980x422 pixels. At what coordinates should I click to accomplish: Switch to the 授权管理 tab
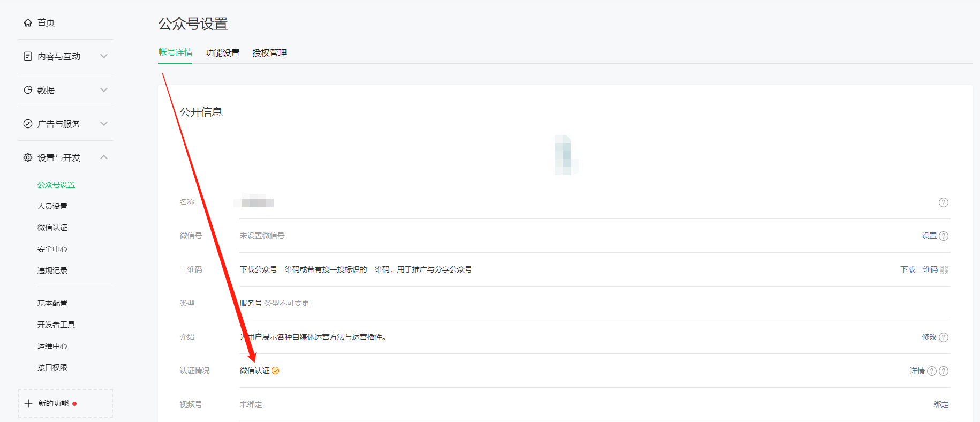pyautogui.click(x=269, y=53)
